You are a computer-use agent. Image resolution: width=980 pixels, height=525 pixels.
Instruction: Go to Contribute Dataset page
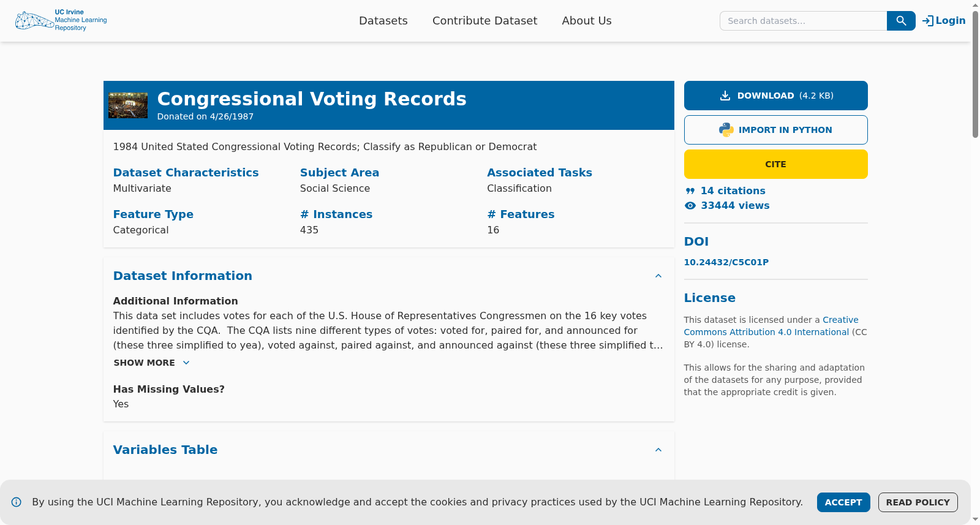click(484, 21)
